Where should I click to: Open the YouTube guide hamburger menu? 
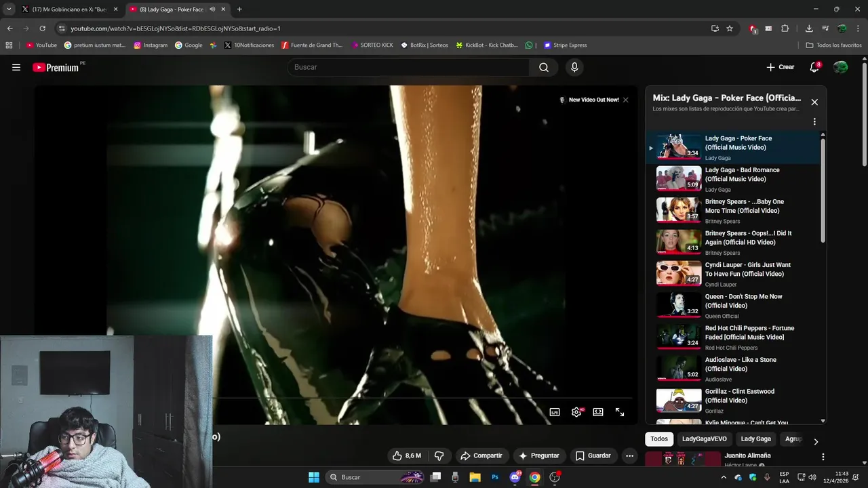(x=16, y=67)
